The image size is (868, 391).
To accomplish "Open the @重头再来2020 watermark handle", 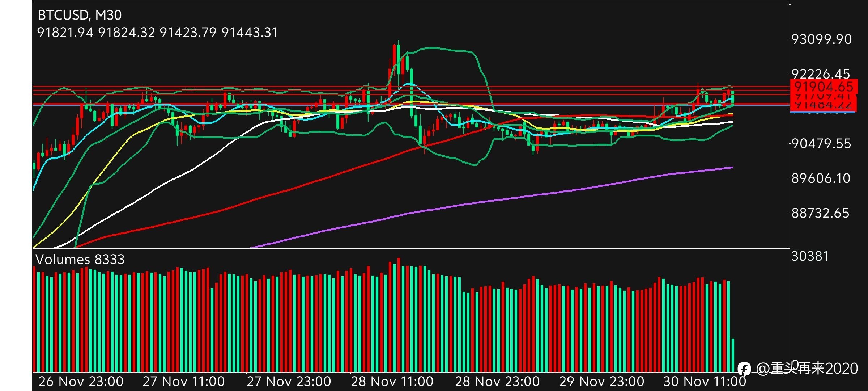I will tap(807, 369).
